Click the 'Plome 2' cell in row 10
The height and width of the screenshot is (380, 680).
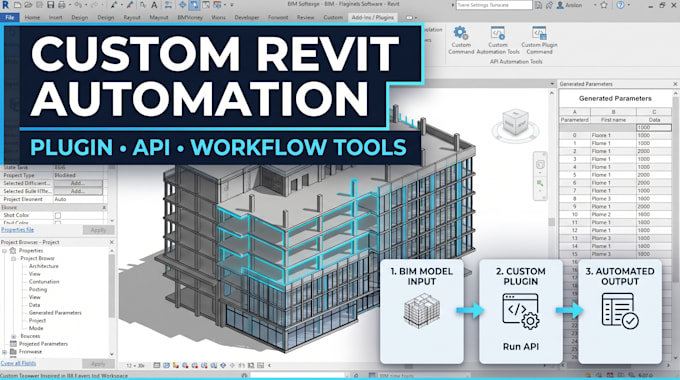[613, 215]
